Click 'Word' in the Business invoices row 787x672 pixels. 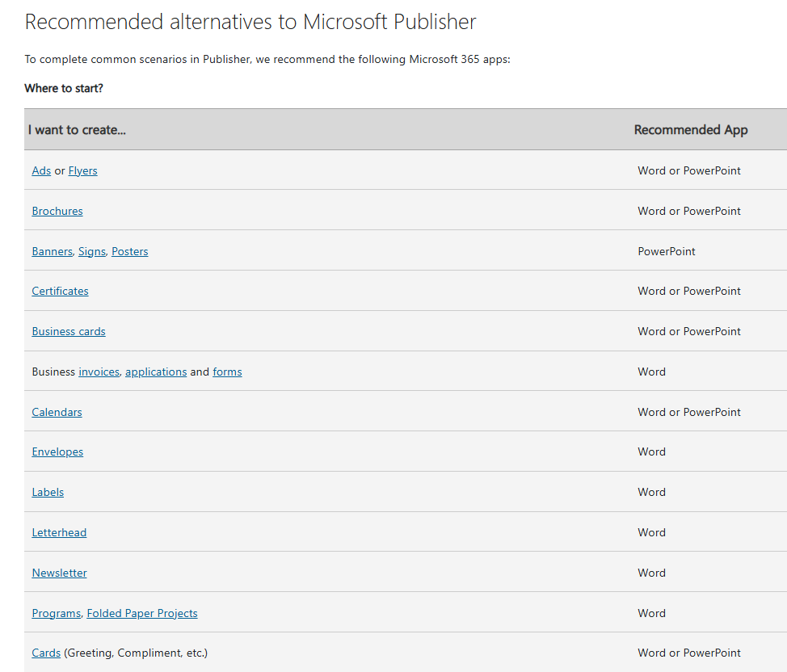tap(651, 372)
